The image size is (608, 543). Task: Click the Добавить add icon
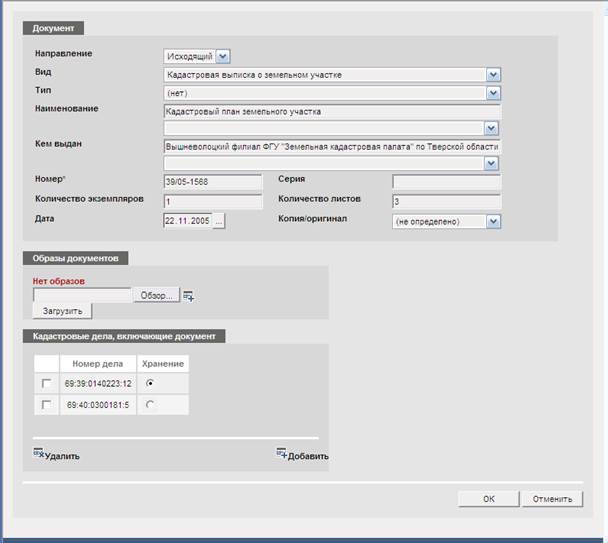tap(282, 454)
